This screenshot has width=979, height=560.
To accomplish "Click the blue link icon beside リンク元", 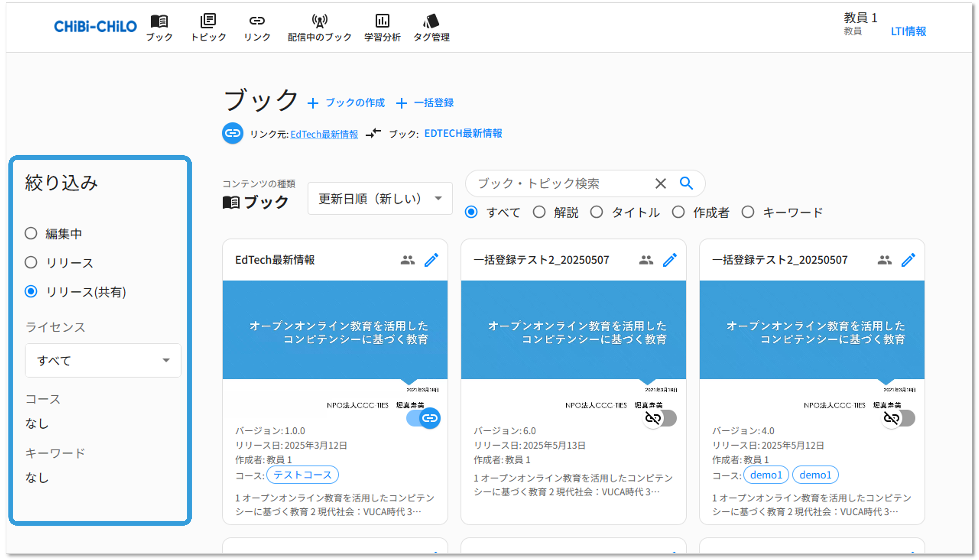I will (x=232, y=134).
